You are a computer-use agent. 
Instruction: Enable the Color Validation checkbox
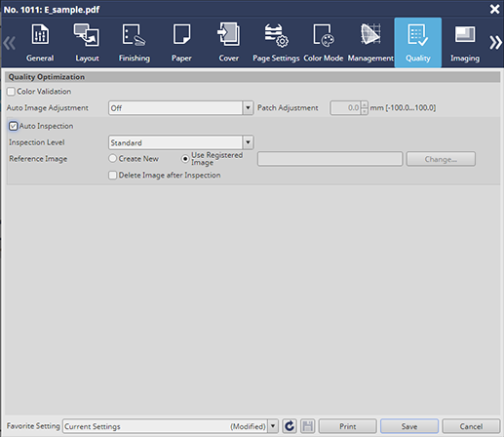(11, 92)
